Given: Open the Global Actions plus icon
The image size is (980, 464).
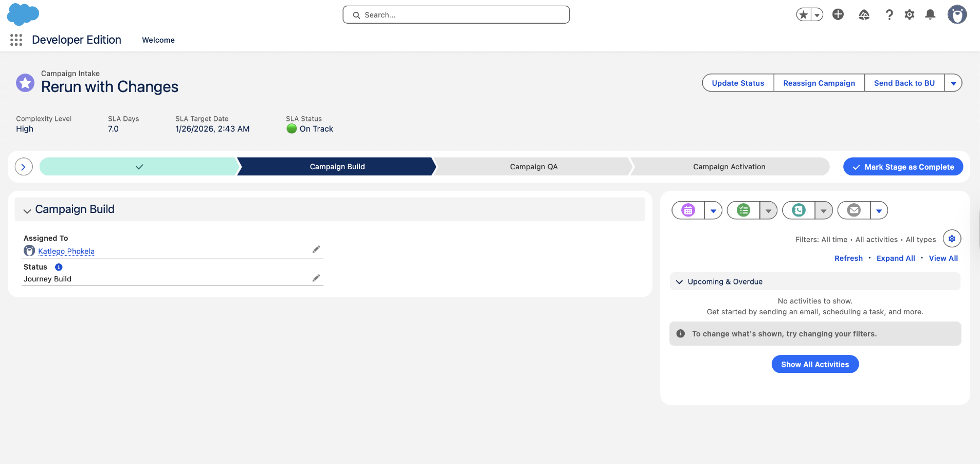Looking at the screenshot, I should tap(838, 14).
